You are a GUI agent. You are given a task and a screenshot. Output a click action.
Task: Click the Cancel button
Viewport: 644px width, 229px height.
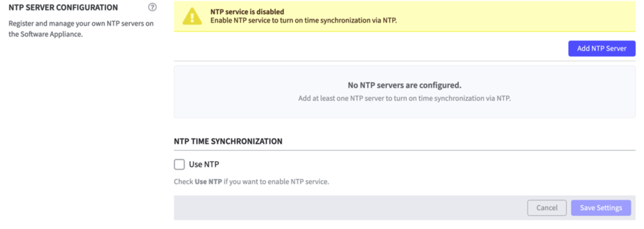coord(547,208)
